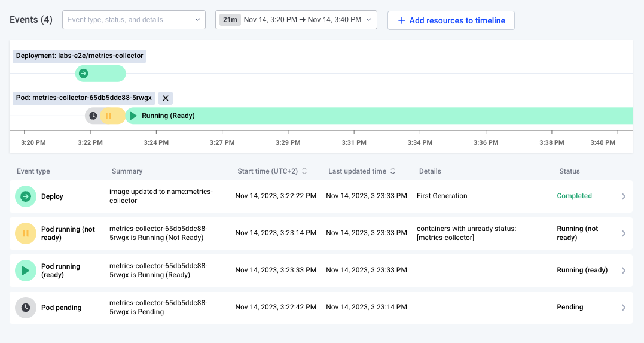Expand the Pod running (ready) row's chevron
The height and width of the screenshot is (343, 644).
[x=624, y=270]
